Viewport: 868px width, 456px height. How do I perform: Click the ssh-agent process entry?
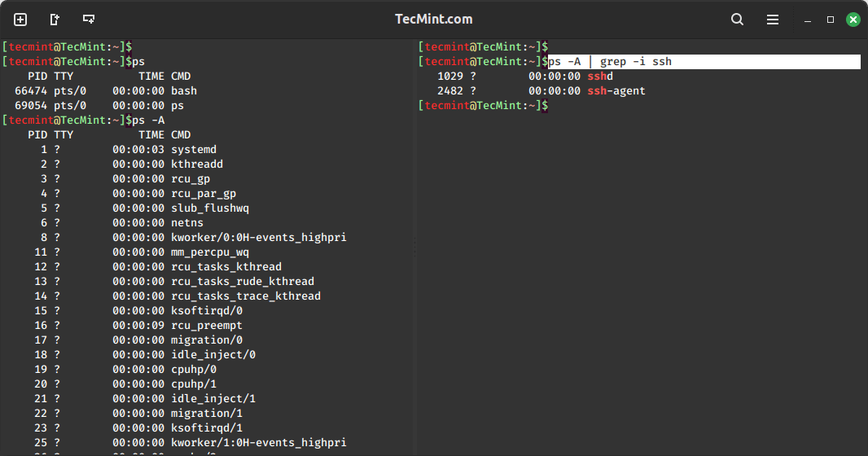click(x=616, y=91)
